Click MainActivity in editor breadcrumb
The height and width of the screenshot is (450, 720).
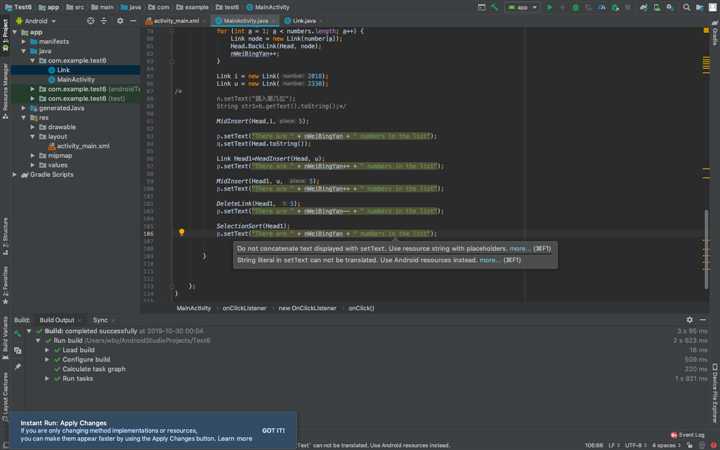point(194,308)
